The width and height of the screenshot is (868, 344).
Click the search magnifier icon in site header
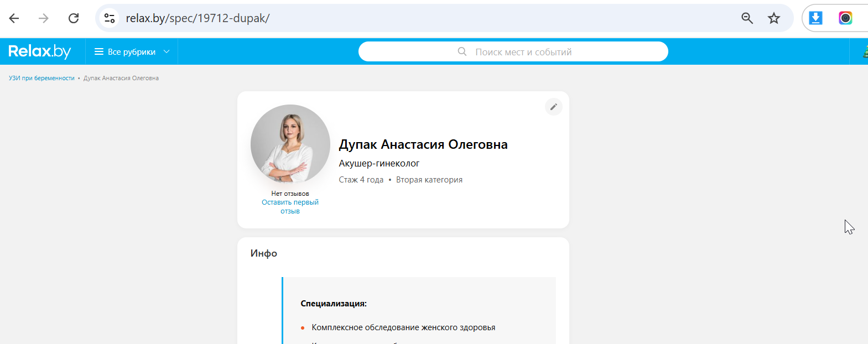point(462,51)
